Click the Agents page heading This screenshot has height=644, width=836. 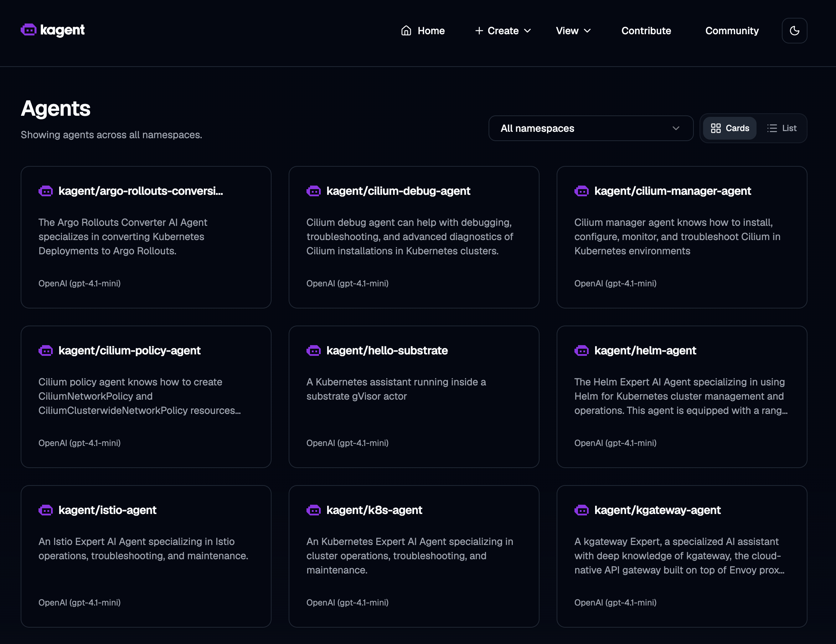56,109
